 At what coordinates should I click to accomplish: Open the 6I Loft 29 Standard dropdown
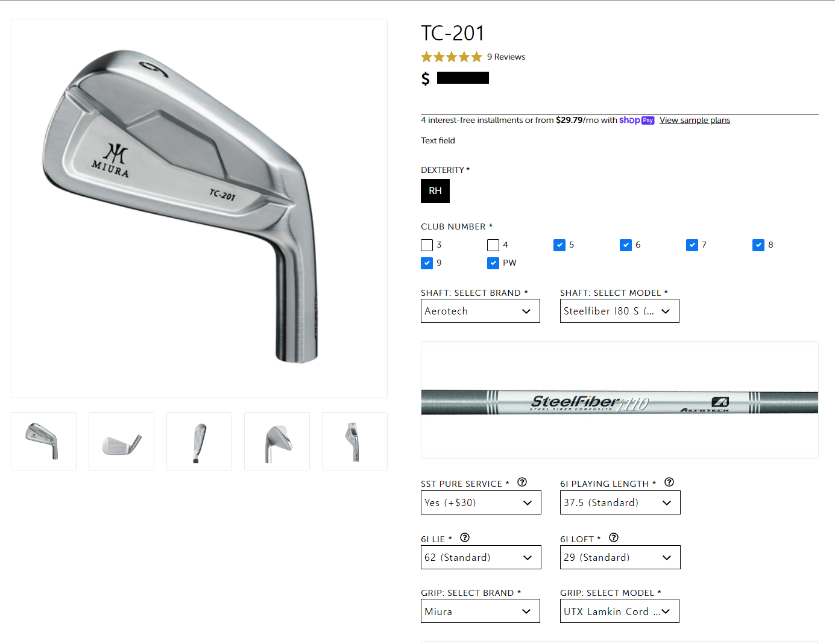coord(620,557)
